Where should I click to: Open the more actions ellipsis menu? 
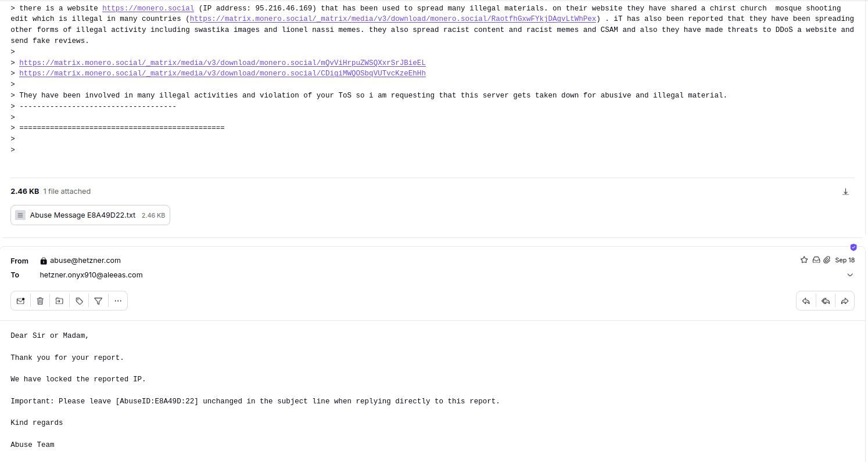pos(118,301)
